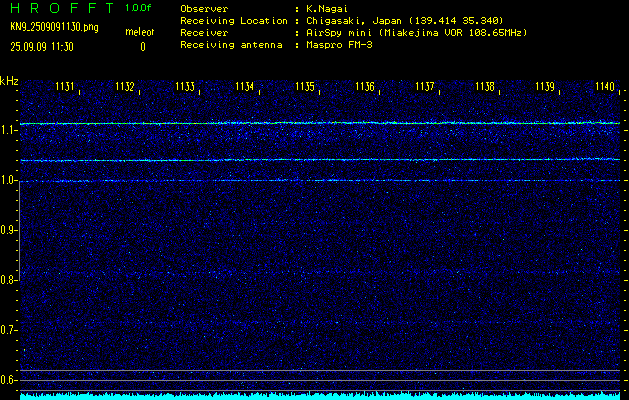Image resolution: width=629 pixels, height=400 pixels.
Task: Click the meteor label above the count
Action: (140, 32)
